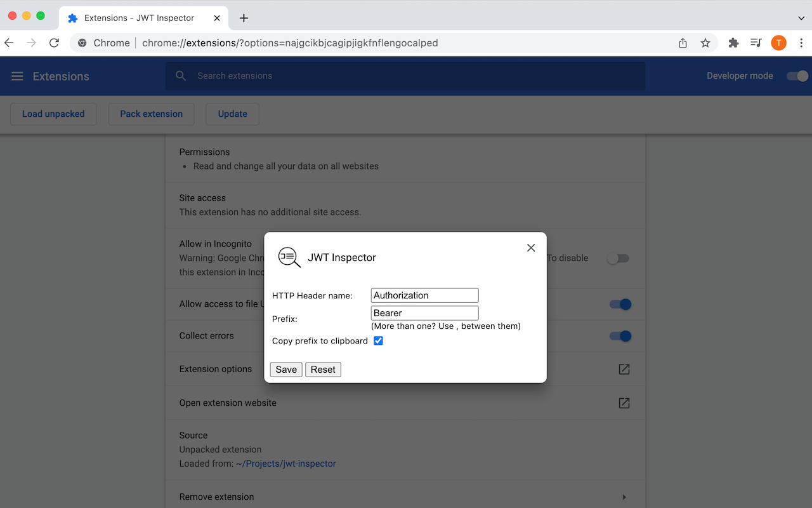
Task: Reset the JWT Inspector options
Action: click(x=323, y=370)
